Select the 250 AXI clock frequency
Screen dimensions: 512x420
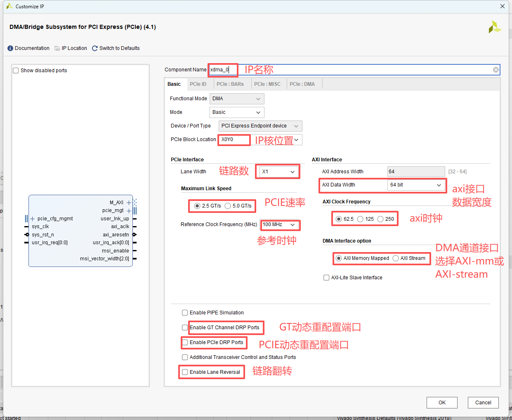tap(380, 219)
